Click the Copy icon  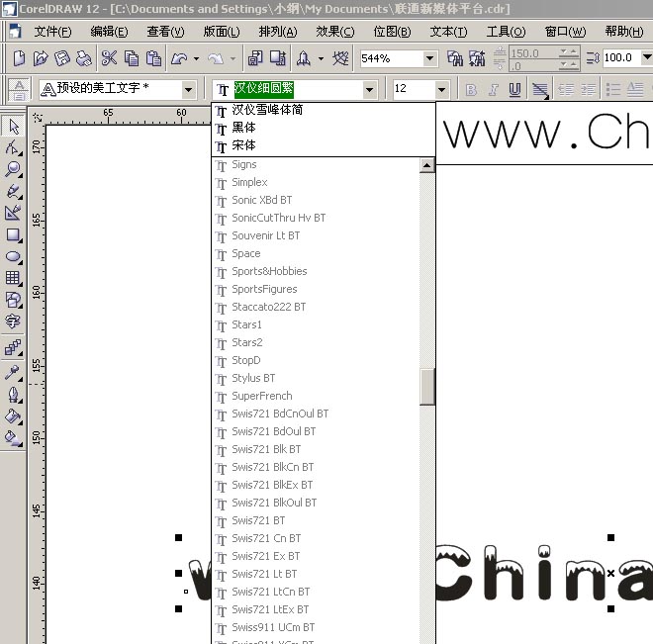(132, 58)
